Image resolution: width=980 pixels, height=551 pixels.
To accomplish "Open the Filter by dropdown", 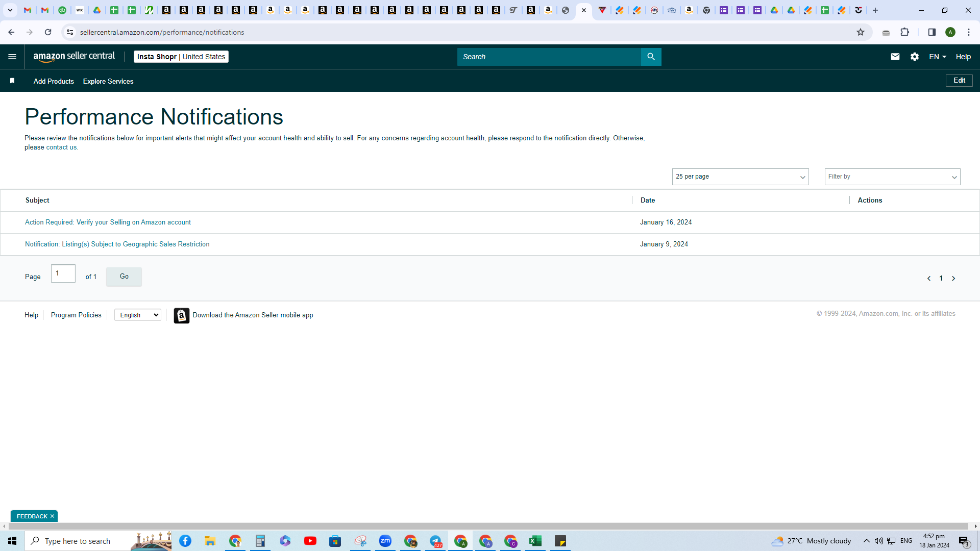I will 892,177.
